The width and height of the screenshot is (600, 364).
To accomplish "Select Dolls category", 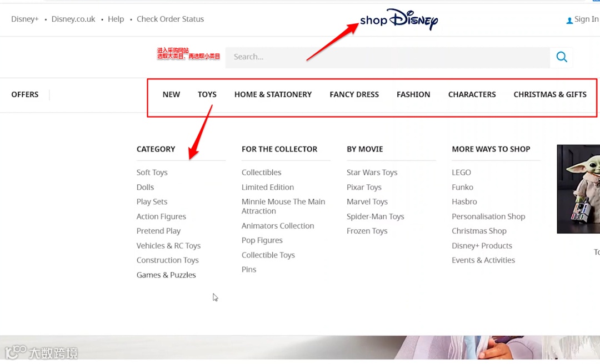I will click(x=145, y=188).
